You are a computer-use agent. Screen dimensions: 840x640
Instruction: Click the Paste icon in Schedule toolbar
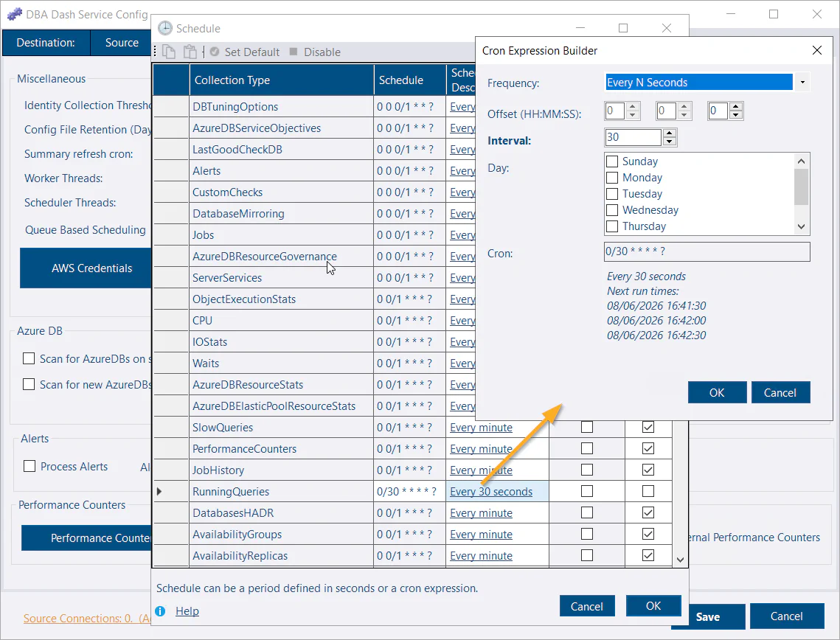pyautogui.click(x=190, y=52)
